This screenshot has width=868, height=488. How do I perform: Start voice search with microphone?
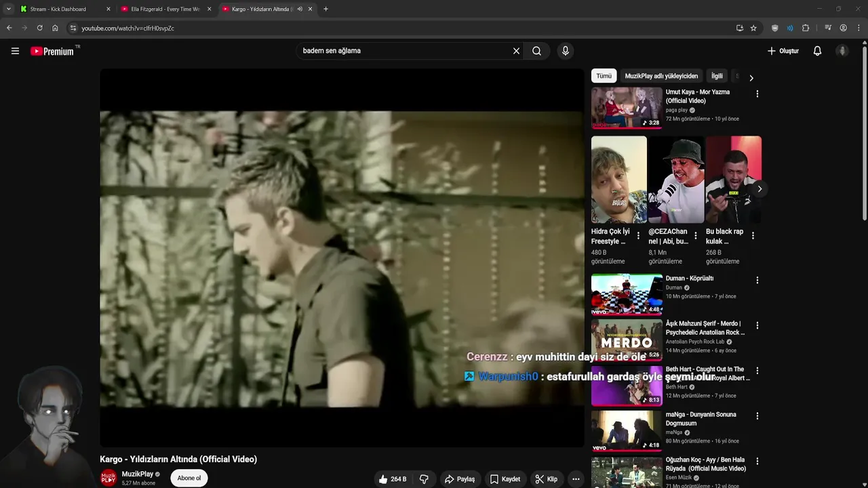point(566,51)
